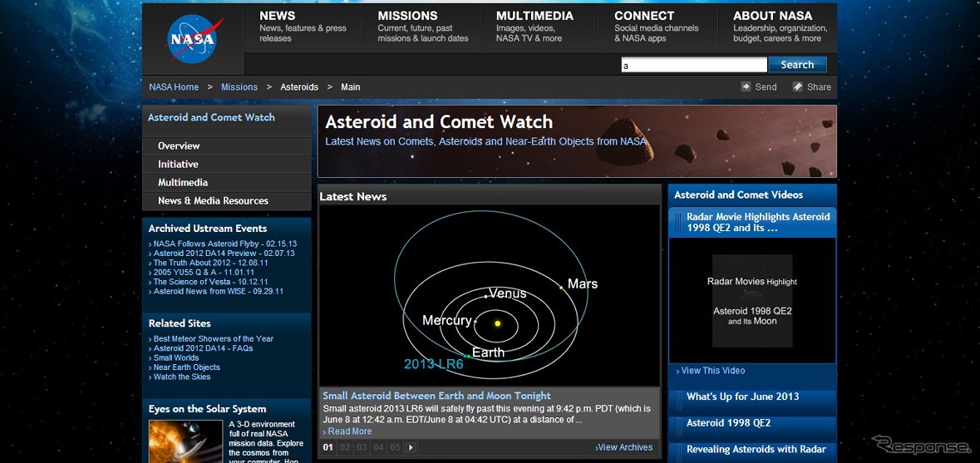Open The Science of Vesta - 10.12.11
The height and width of the screenshot is (463, 980).
[x=212, y=282]
